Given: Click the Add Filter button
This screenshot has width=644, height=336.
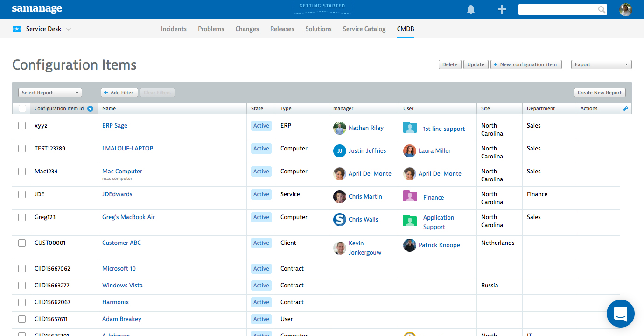Looking at the screenshot, I should pyautogui.click(x=119, y=93).
